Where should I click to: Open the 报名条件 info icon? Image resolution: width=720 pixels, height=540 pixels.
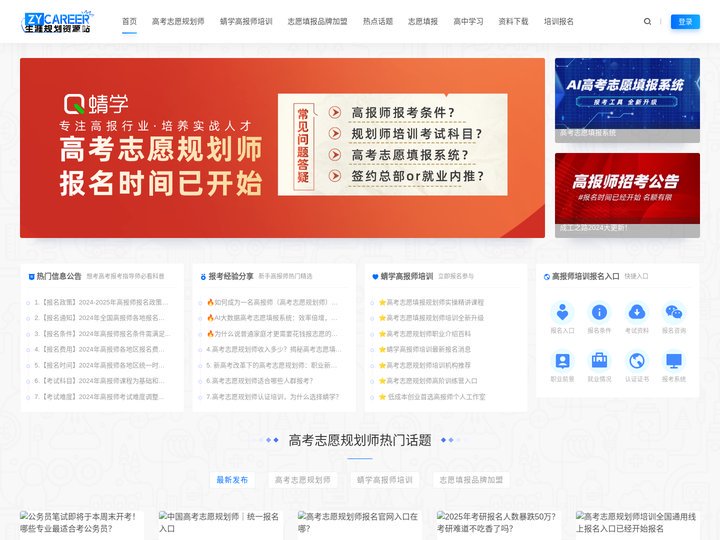[599, 312]
